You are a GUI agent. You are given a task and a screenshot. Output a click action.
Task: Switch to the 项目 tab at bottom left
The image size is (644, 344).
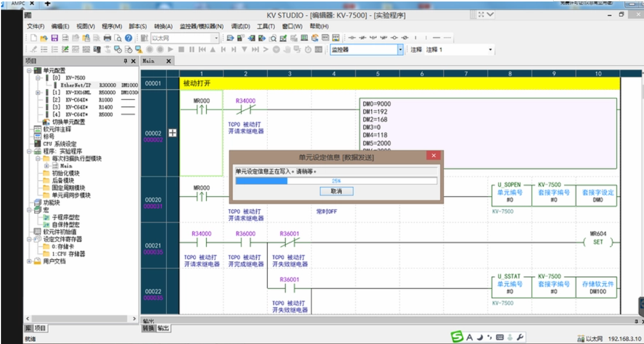coord(40,328)
